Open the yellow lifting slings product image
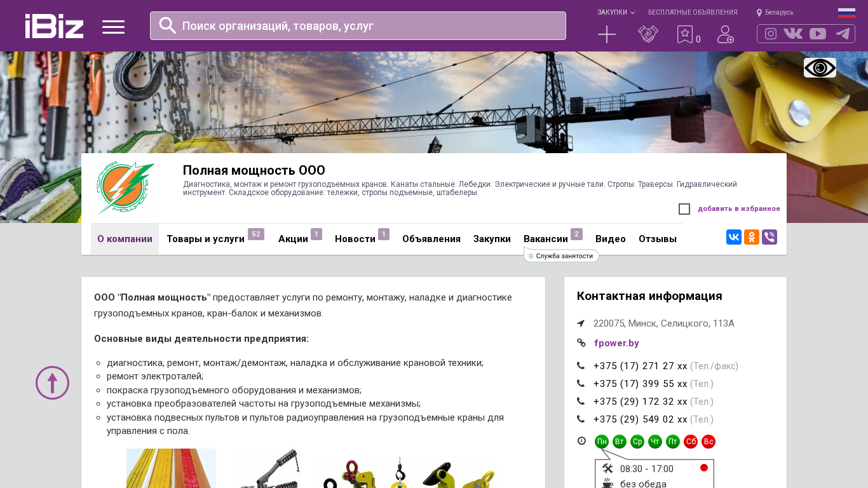Image resolution: width=868 pixels, height=488 pixels. [x=171, y=468]
